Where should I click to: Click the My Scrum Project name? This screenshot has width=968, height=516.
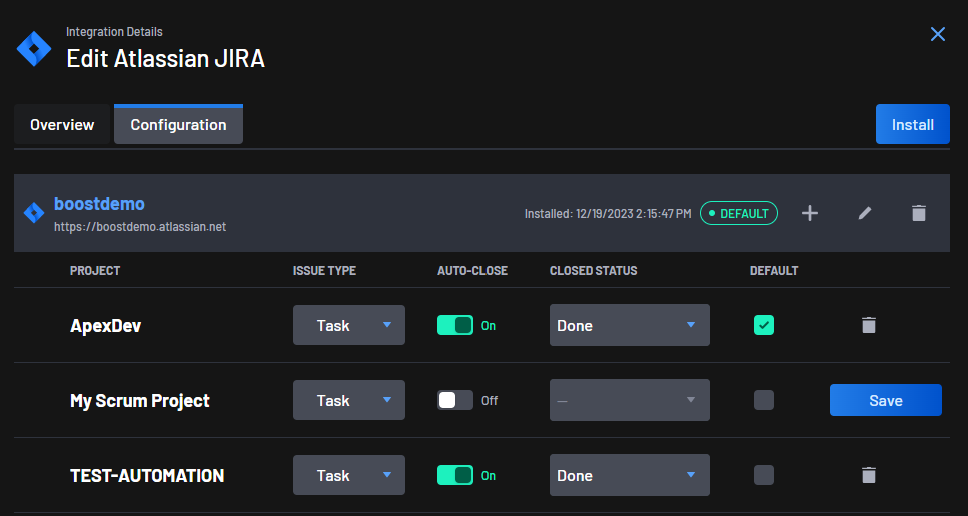[x=140, y=401]
